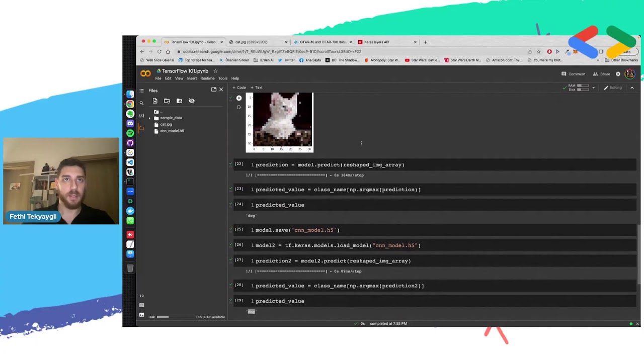Screen dimensions: 644x362
Task: Open the Editing mode dropdown
Action: click(x=613, y=87)
